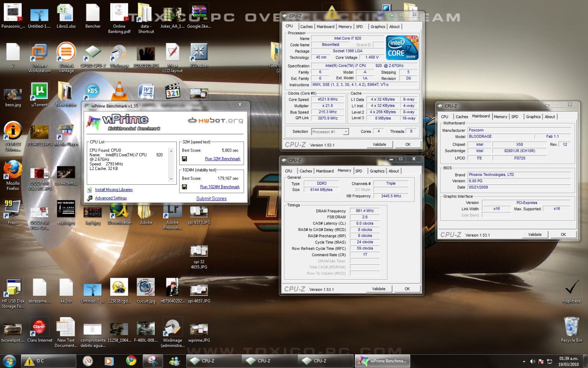Image resolution: width=588 pixels, height=368 pixels.
Task: Open the Processor #1 selection dropdown
Action: (330, 131)
